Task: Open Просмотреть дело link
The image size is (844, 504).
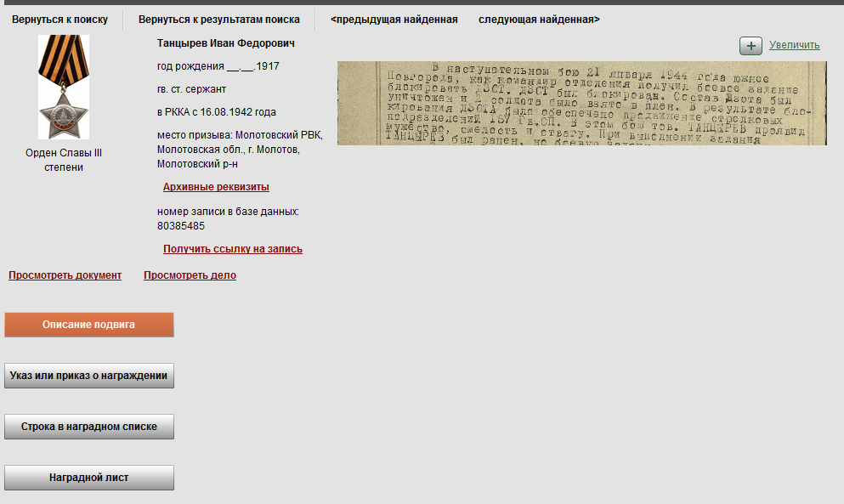Action: 190,275
